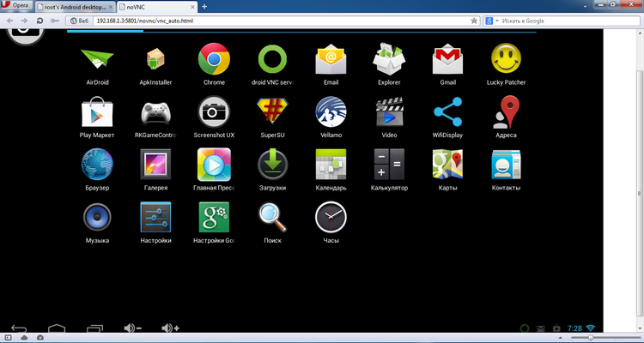Image resolution: width=644 pixels, height=343 pixels.
Task: Click the Google search field
Action: pos(570,21)
